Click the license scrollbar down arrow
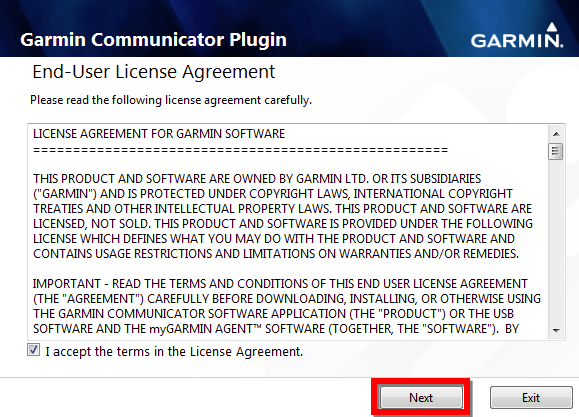Image resolution: width=579 pixels, height=417 pixels. point(556,331)
